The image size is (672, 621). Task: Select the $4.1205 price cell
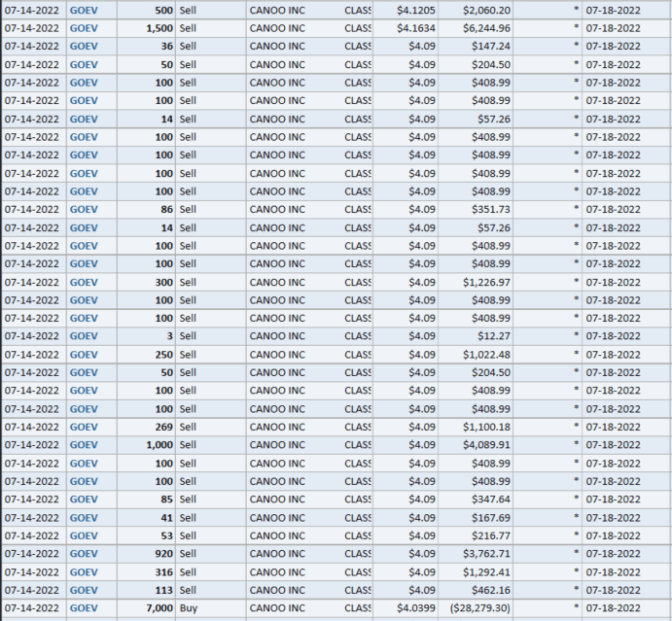pyautogui.click(x=406, y=11)
